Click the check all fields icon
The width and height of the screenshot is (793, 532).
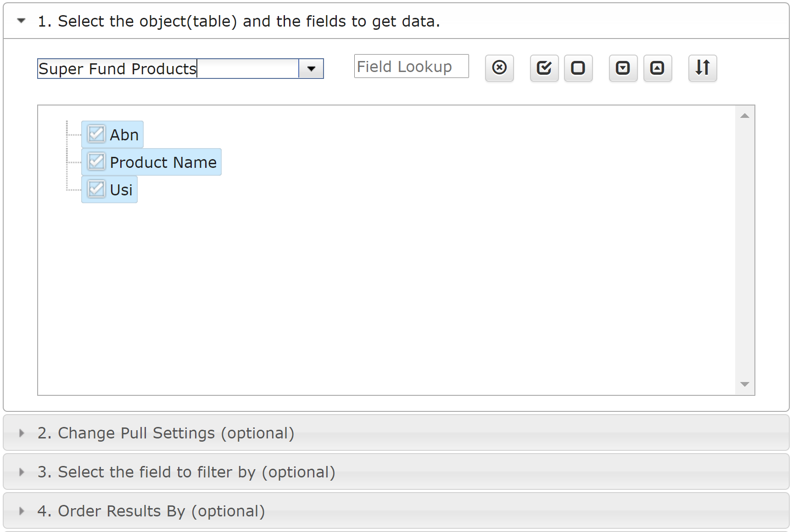(544, 68)
